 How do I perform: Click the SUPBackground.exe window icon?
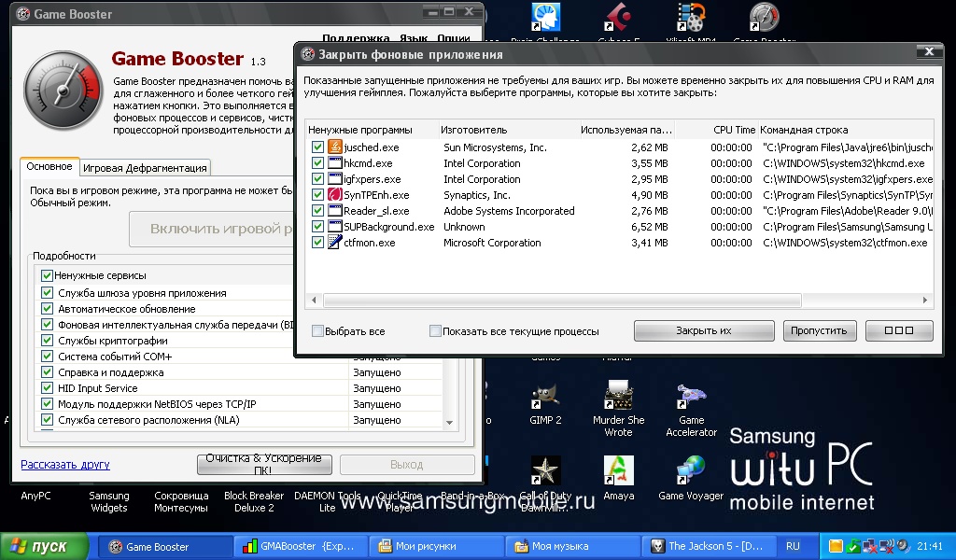[x=335, y=226]
